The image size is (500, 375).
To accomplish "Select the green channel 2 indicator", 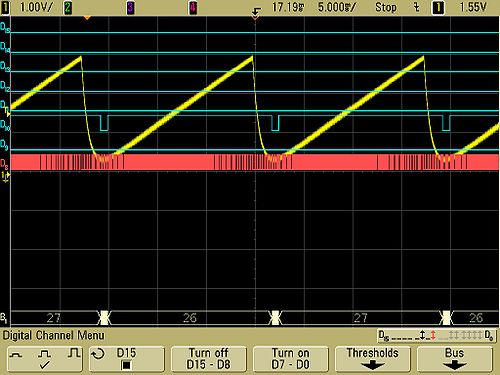I will 68,8.
